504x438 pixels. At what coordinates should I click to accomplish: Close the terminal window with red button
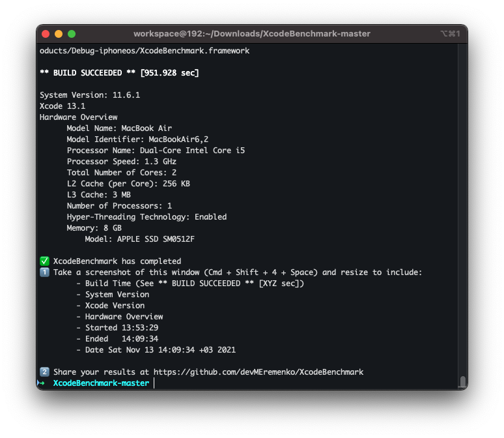46,34
